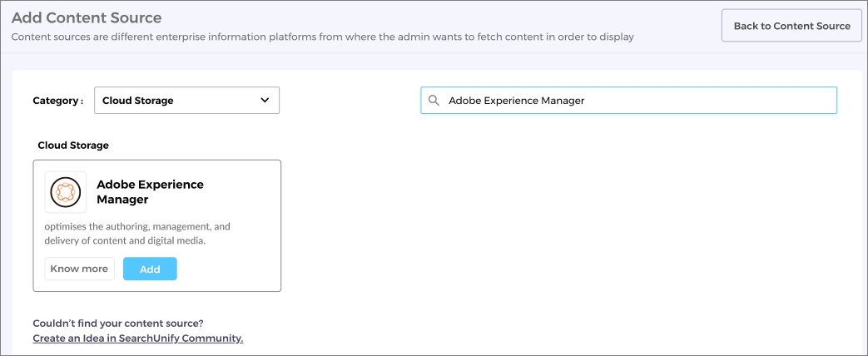Click the 'Couldn't find your content source?' text
The image size is (868, 356).
[118, 324]
